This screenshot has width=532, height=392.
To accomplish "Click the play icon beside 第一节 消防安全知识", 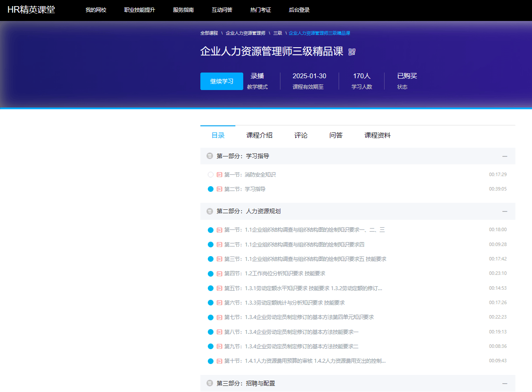I will [x=219, y=174].
